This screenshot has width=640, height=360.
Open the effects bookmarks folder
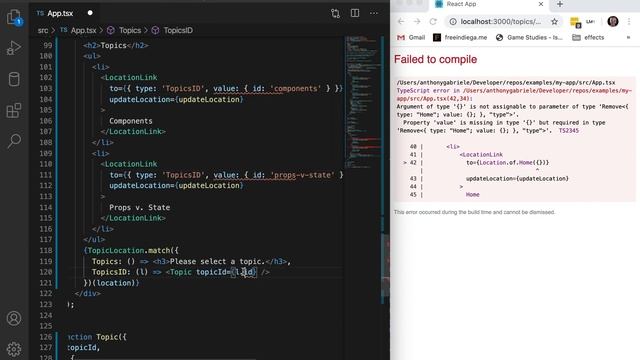pos(588,38)
